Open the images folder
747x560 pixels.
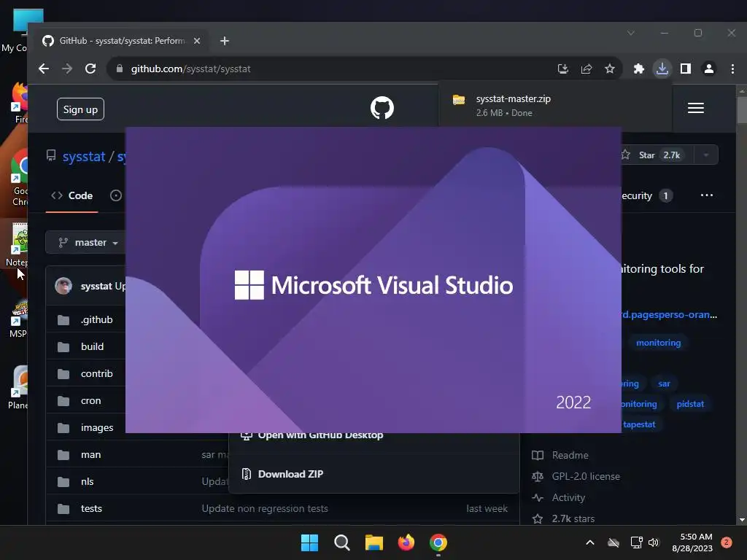coord(97,427)
